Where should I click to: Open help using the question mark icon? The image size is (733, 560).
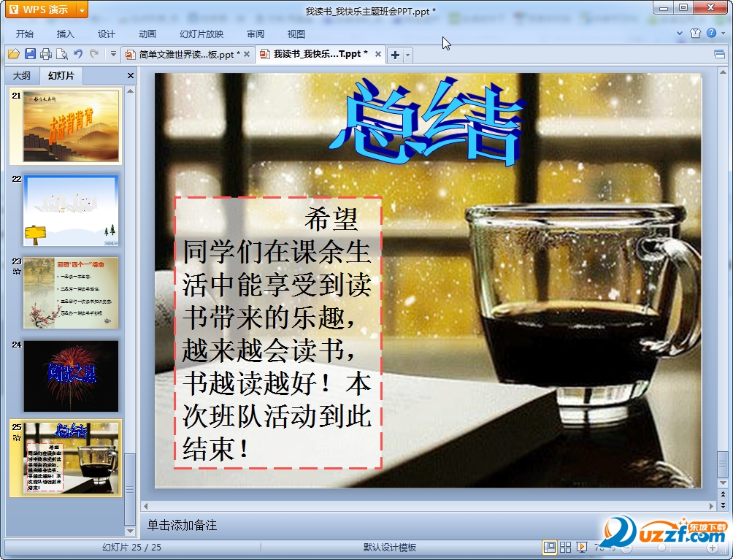click(712, 33)
